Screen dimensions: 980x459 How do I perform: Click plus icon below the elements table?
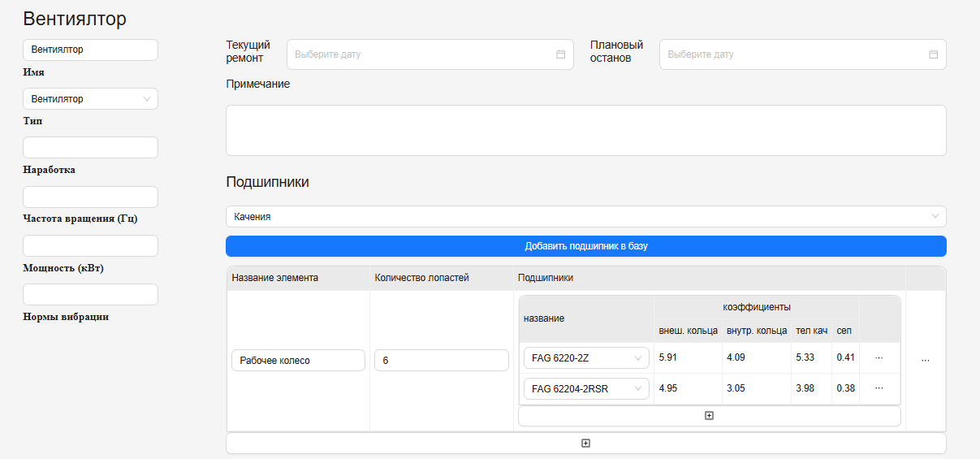tap(585, 444)
